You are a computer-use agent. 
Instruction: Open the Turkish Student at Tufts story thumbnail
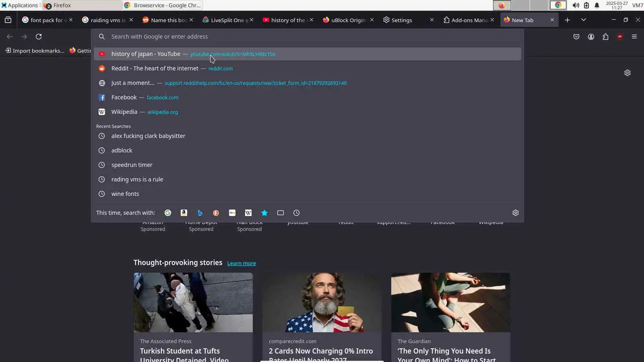click(193, 302)
